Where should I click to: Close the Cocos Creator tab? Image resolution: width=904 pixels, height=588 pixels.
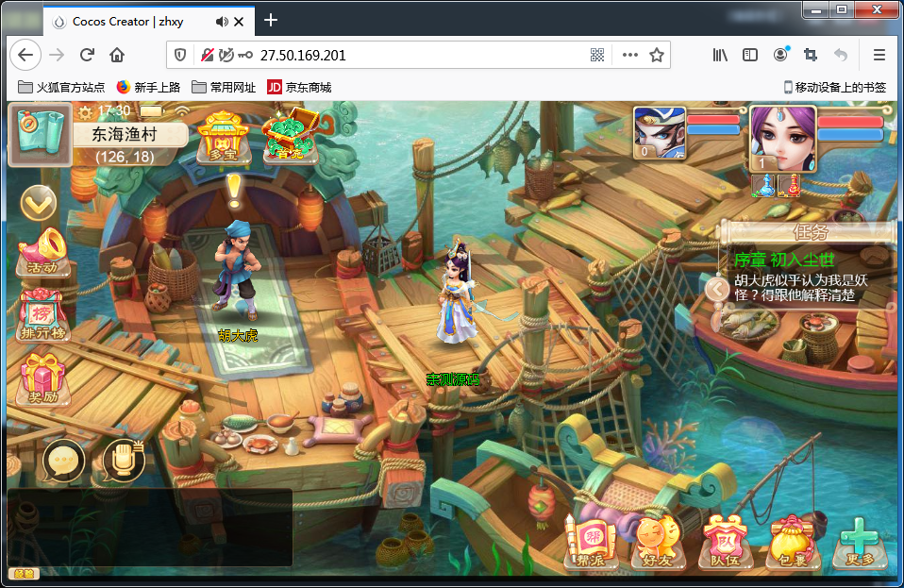point(239,22)
